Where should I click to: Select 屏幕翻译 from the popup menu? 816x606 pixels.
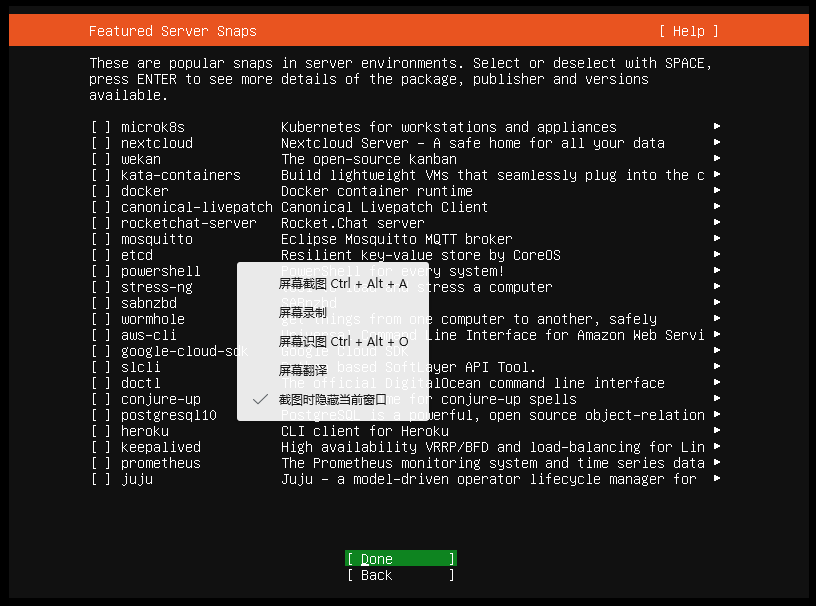(333, 371)
